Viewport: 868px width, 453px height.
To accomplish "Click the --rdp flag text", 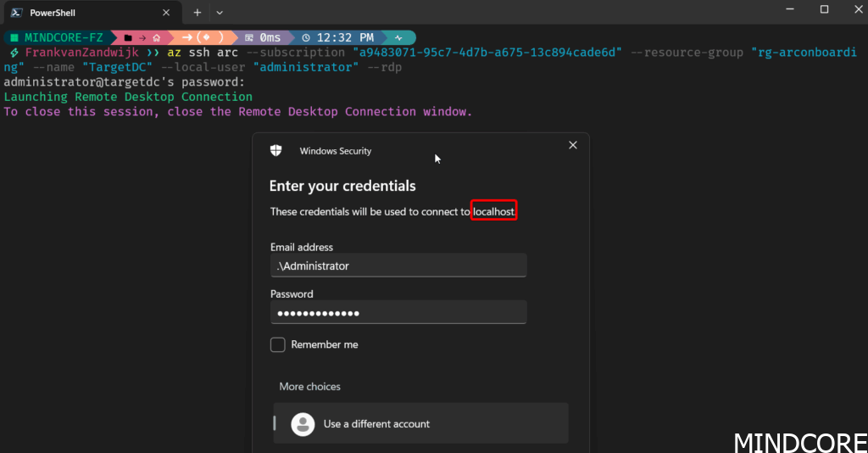I will (x=384, y=68).
